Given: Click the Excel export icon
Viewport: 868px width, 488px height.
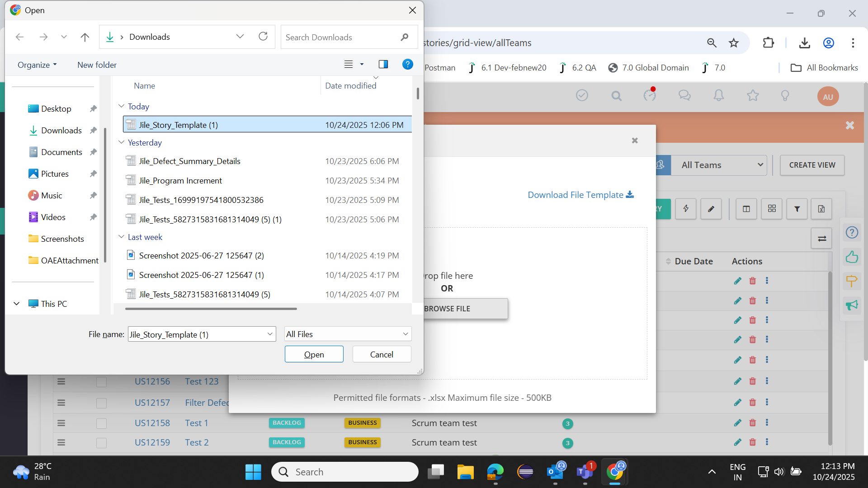Looking at the screenshot, I should [x=821, y=209].
